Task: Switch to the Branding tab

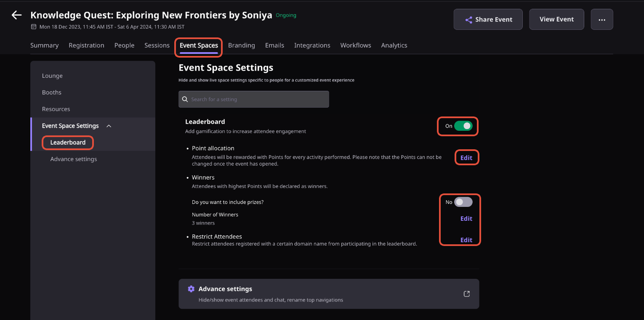Action: tap(242, 45)
